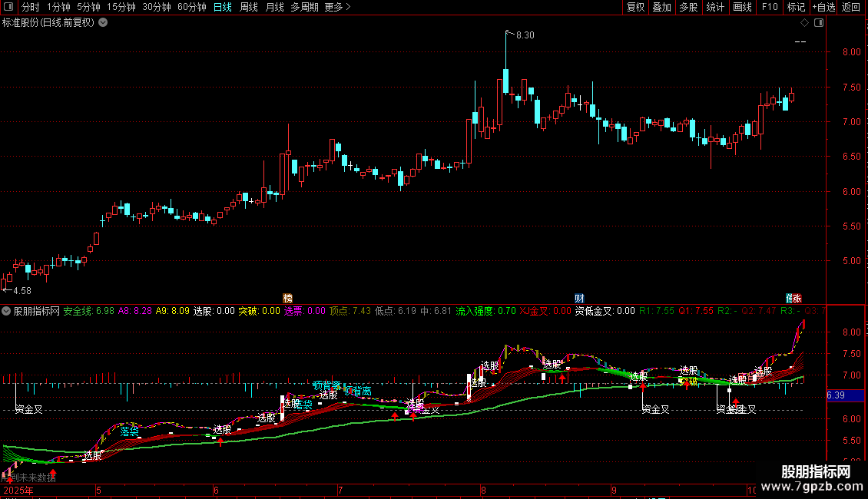Click the A9: 8.09 value
This screenshot has width=868, height=499.
173,311
